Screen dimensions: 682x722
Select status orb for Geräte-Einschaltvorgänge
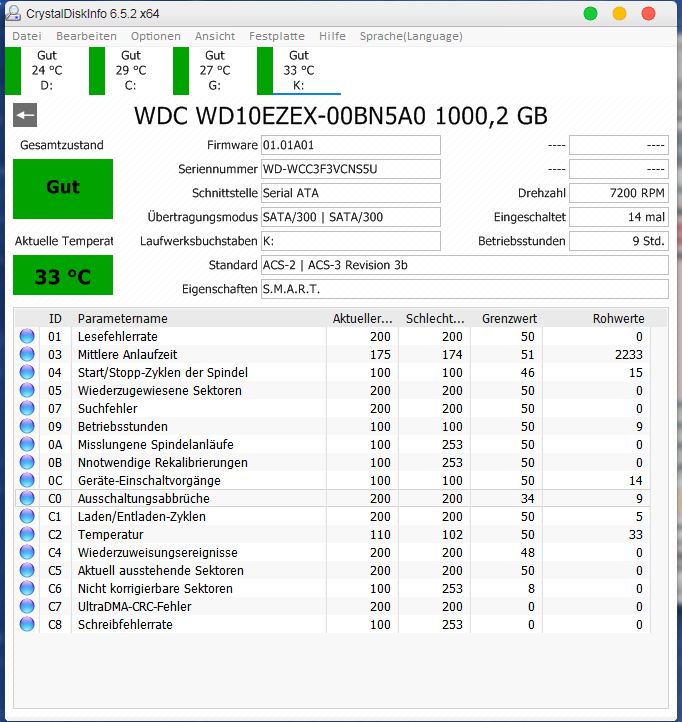pos(27,480)
